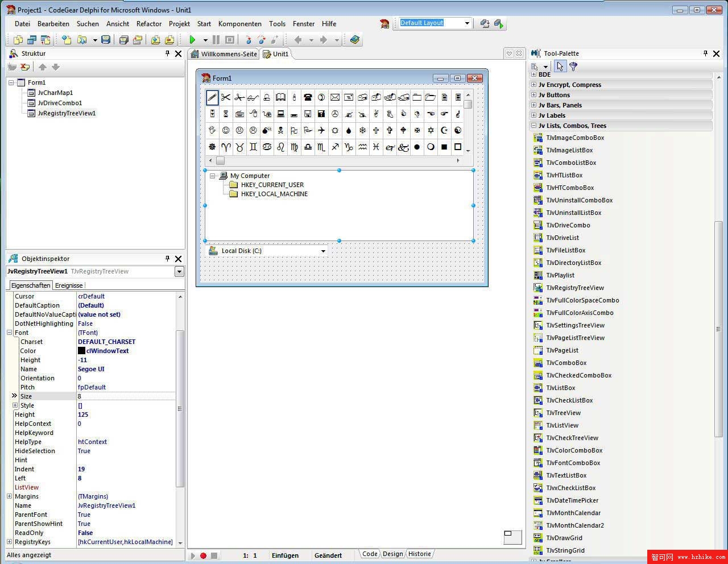Click the Name property value JvRegistryTreeView1

pyautogui.click(x=107, y=505)
